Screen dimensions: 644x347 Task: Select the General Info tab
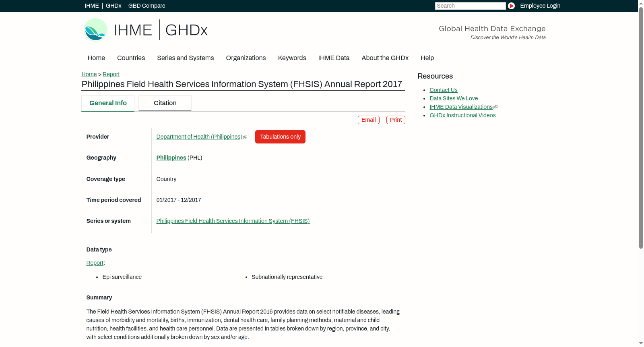[x=108, y=103]
